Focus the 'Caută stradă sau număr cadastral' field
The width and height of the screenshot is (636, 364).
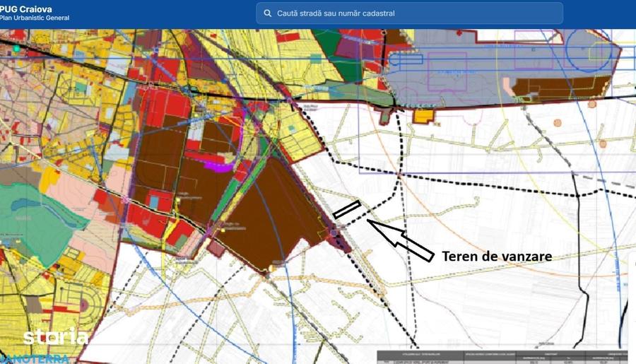(409, 13)
